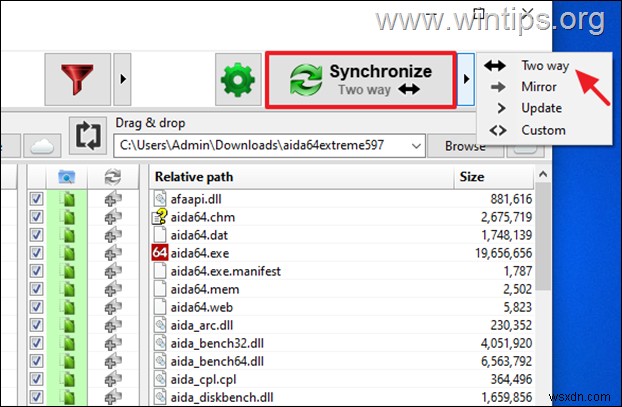Uncheck the aida64.mem row checkbox

point(36,289)
